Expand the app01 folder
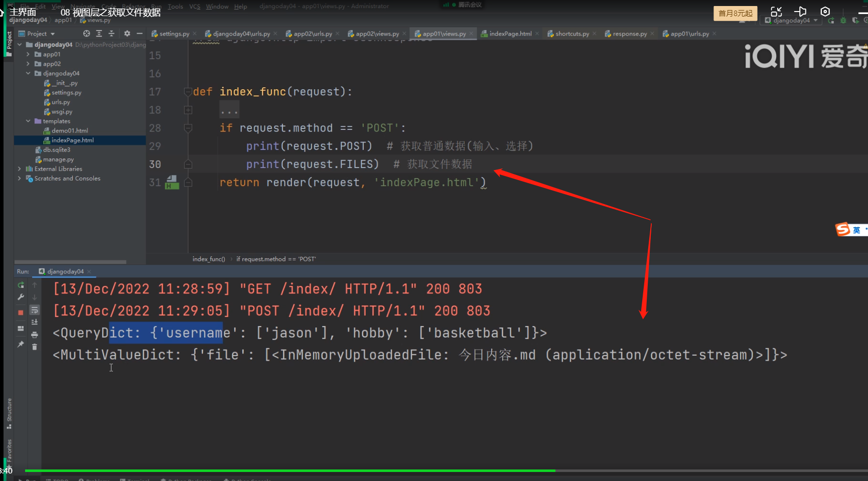The image size is (868, 481). pyautogui.click(x=28, y=54)
